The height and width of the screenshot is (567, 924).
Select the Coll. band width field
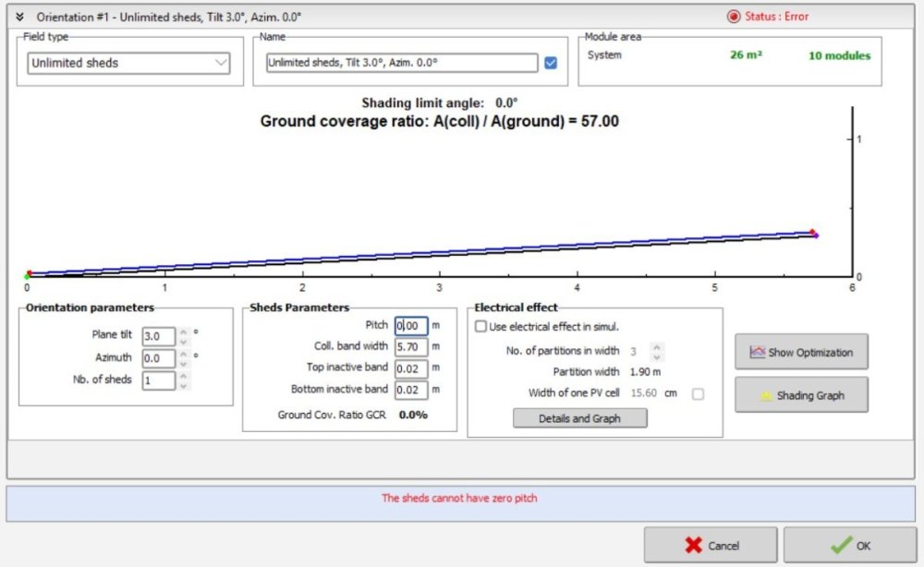pos(411,347)
